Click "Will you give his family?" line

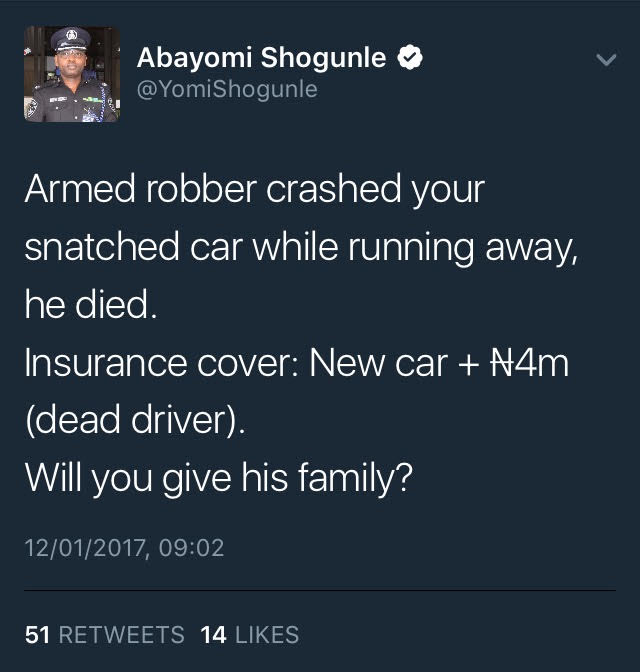pos(219,478)
